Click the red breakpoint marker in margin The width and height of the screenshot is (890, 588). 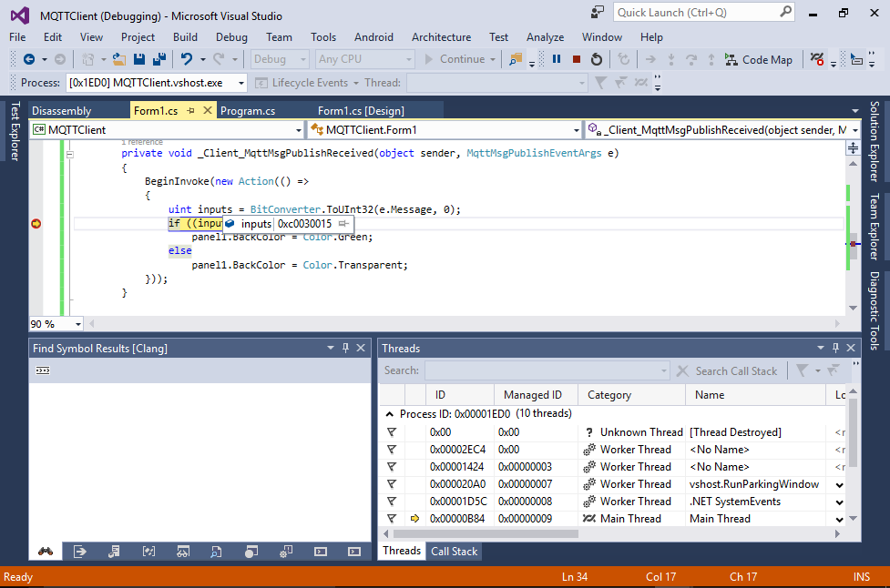36,224
